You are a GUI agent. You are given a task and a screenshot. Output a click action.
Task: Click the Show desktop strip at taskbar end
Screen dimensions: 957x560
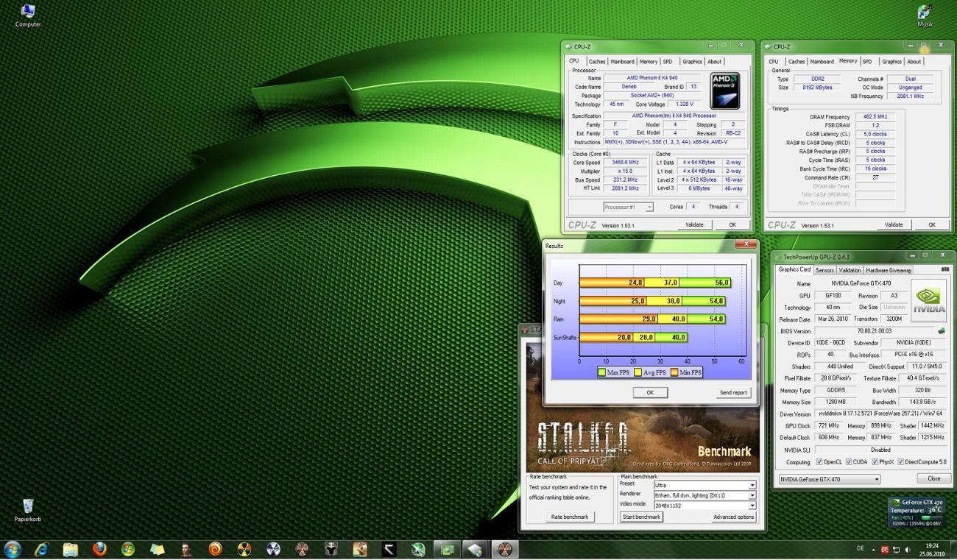pyautogui.click(x=953, y=550)
